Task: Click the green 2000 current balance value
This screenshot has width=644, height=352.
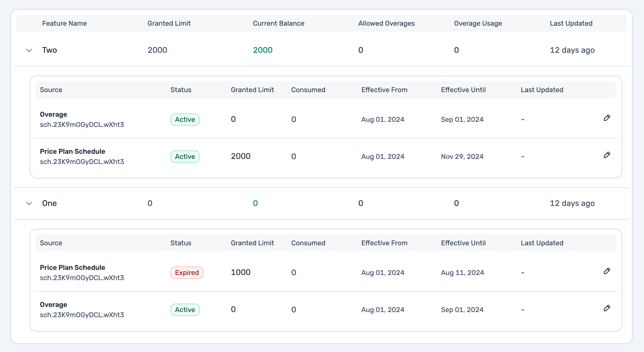Action: pos(263,50)
